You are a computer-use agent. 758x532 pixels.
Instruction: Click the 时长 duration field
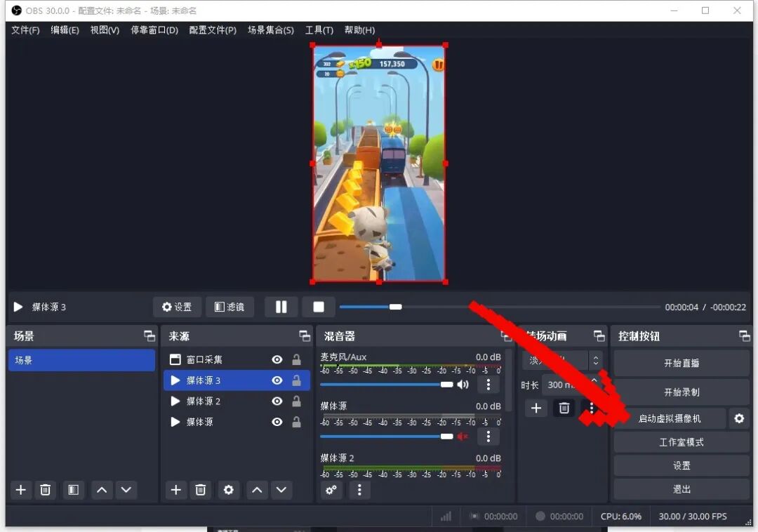pyautogui.click(x=572, y=385)
